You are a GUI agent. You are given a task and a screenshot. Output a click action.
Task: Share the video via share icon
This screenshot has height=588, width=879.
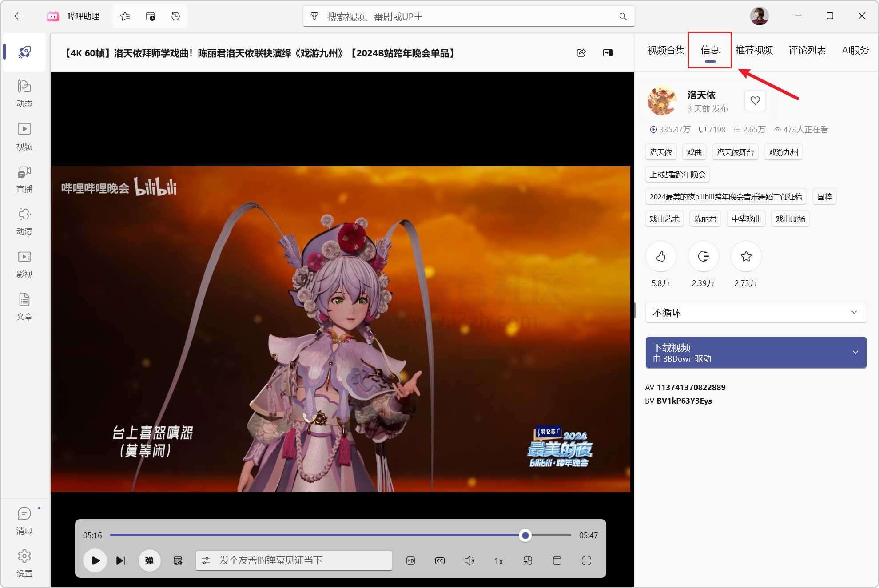581,53
